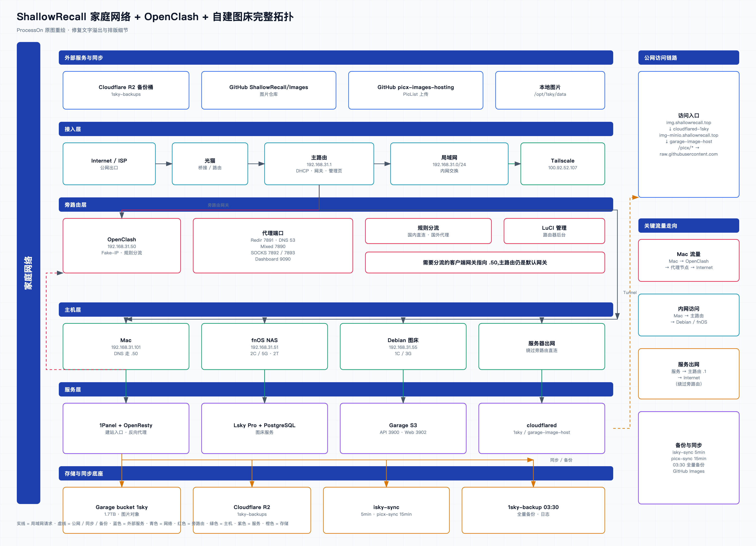Select the Internet / ISP node

pos(109,164)
